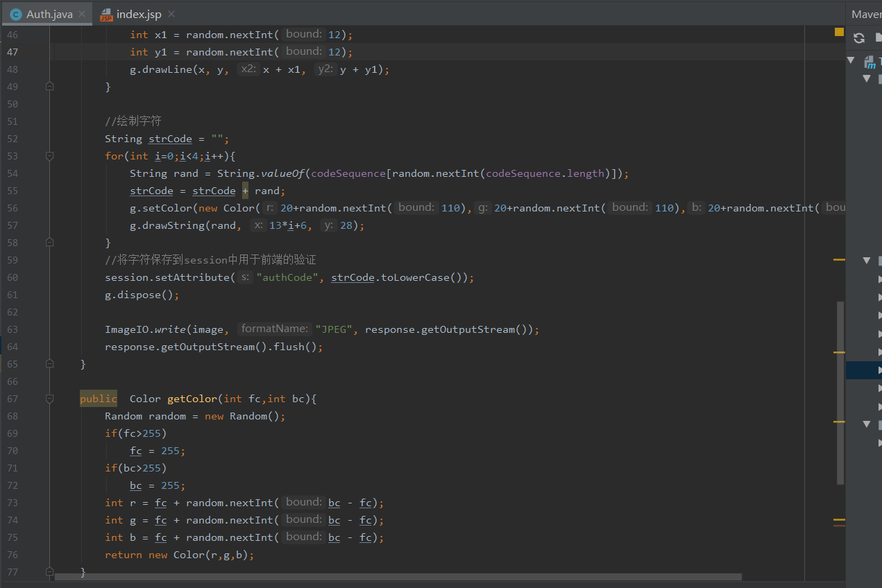The height and width of the screenshot is (588, 882).
Task: Click the formatName parameter hint
Action: click(x=275, y=329)
